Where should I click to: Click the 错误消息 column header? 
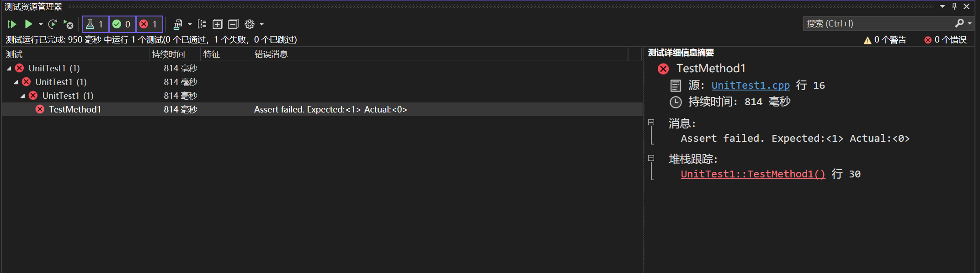pos(271,54)
